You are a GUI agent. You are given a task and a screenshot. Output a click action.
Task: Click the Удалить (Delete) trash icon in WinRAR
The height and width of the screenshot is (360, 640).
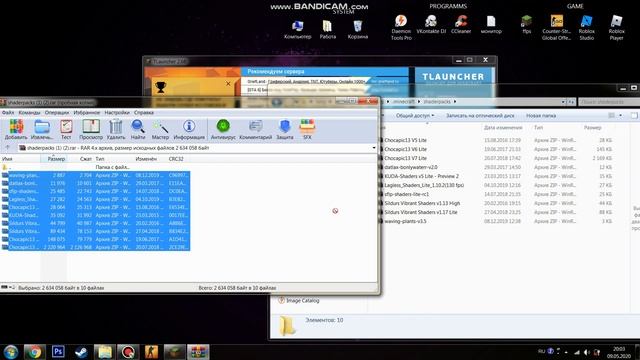point(116,129)
